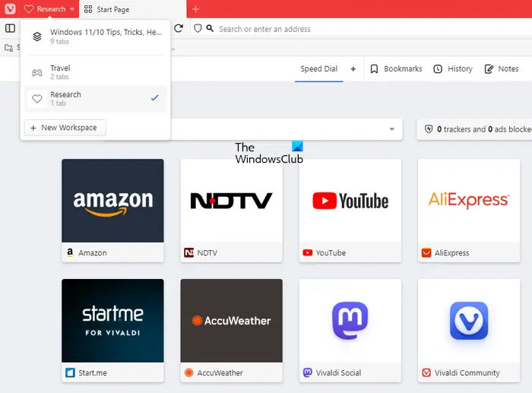Open a new tab with plus icon
Screen dimensions: 532x393
pyautogui.click(x=196, y=9)
